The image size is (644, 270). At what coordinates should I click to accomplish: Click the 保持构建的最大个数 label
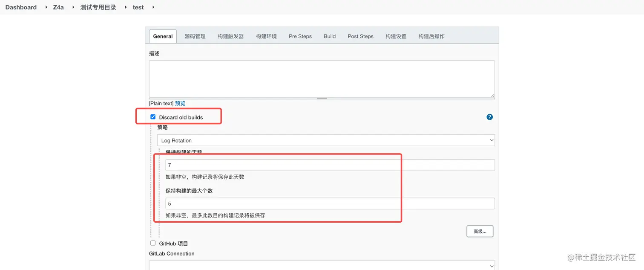(x=189, y=191)
